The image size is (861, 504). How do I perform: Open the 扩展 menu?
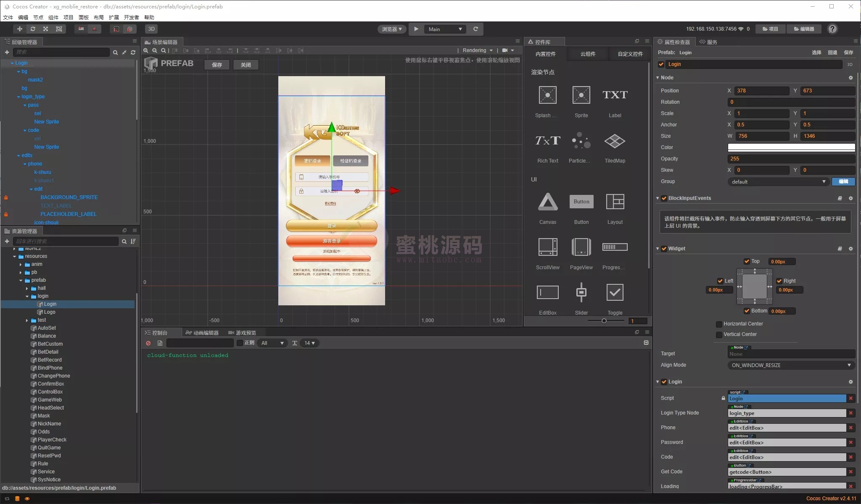coord(114,17)
